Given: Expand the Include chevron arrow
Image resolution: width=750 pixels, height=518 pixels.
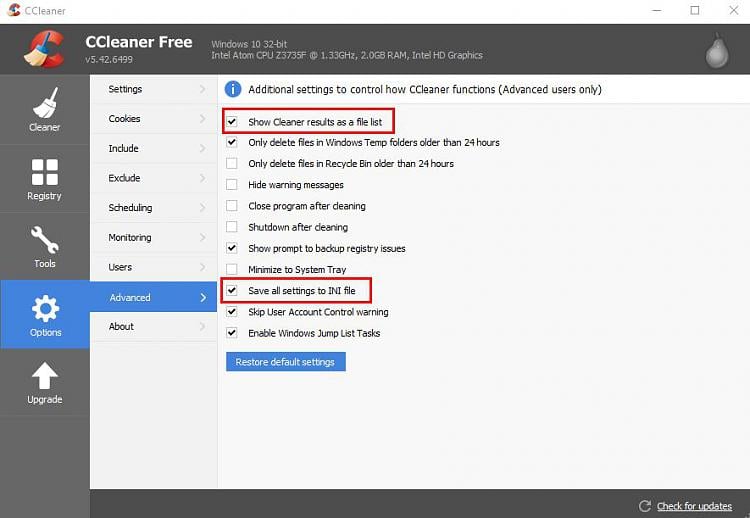Looking at the screenshot, I should click(x=203, y=148).
